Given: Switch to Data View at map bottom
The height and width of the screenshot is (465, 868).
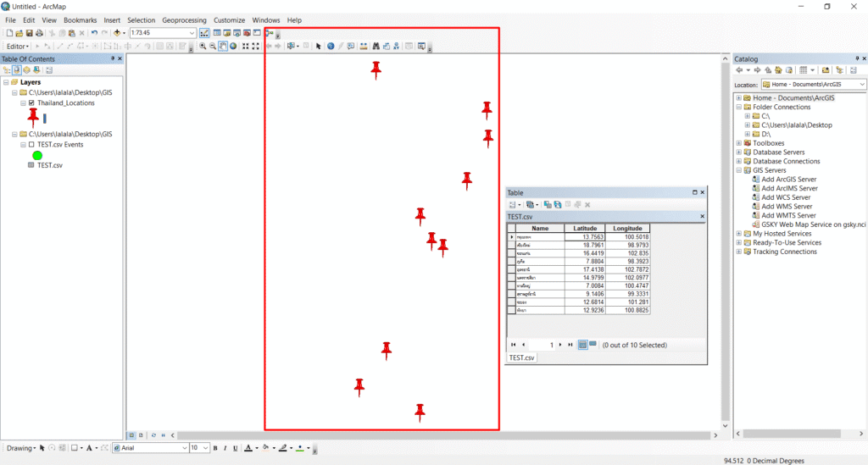Looking at the screenshot, I should tap(131, 435).
